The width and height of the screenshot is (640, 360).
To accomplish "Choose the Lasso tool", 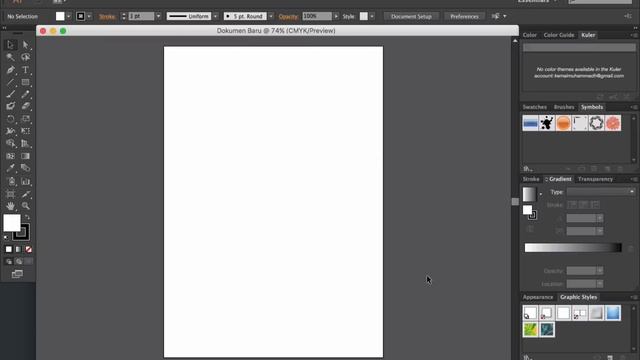I will (25, 57).
